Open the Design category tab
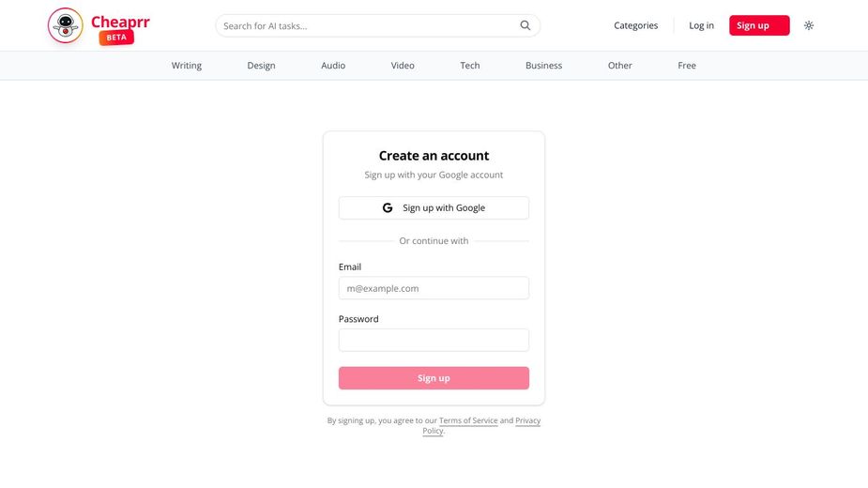868x488 pixels. 261,66
